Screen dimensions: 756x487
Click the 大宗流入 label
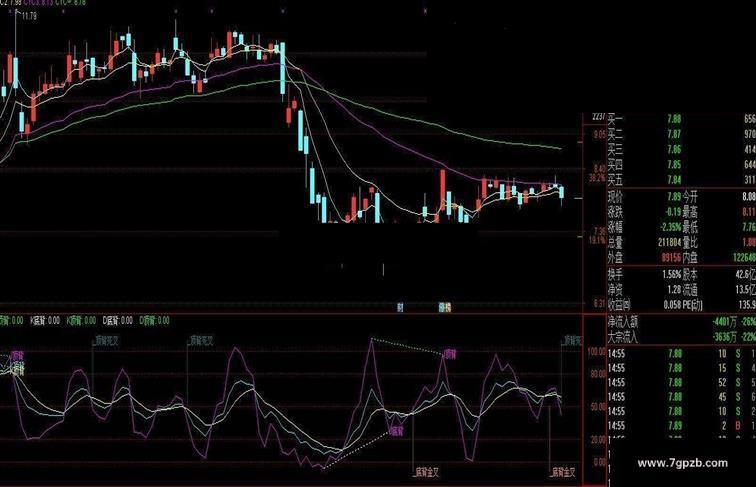[623, 337]
